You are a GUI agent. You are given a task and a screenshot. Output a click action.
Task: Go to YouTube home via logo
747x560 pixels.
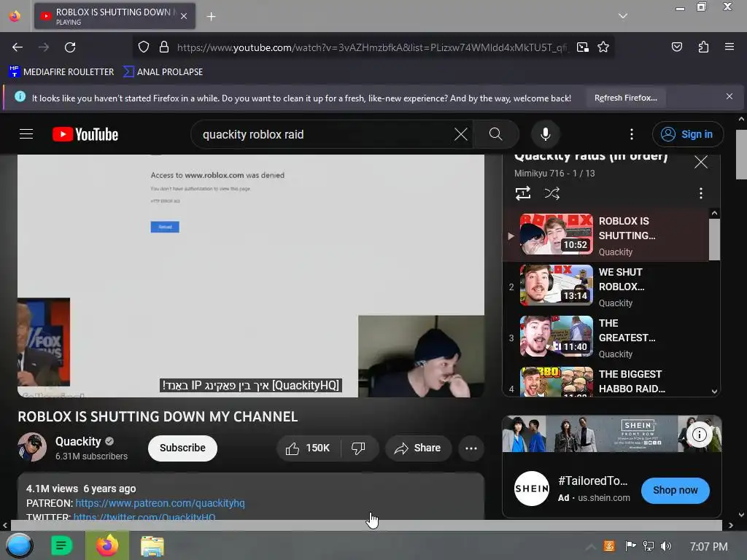[85, 134]
